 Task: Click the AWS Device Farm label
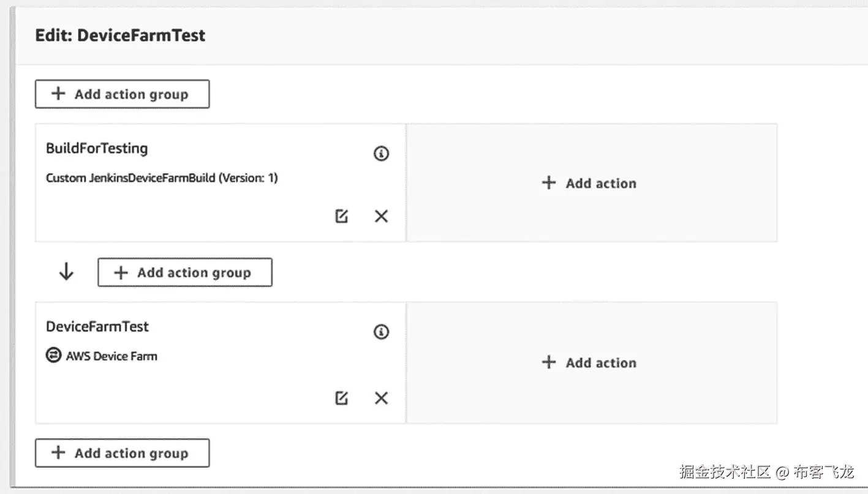coord(111,356)
